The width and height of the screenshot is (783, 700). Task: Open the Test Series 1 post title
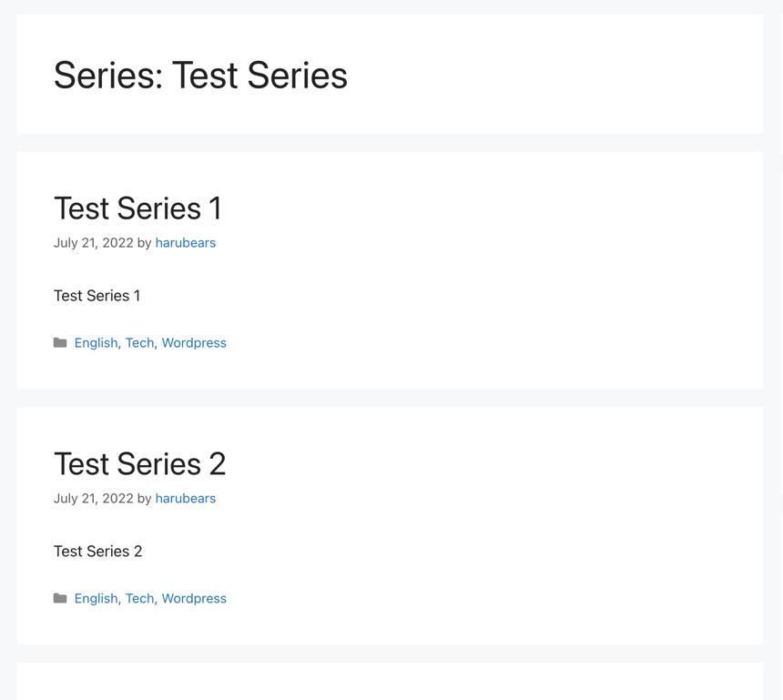pos(137,208)
